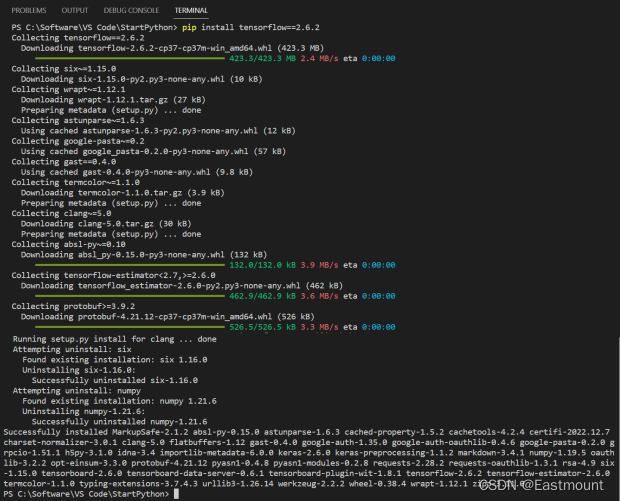Open the PROBLEMS panel tab
The image size is (620, 501).
click(29, 10)
